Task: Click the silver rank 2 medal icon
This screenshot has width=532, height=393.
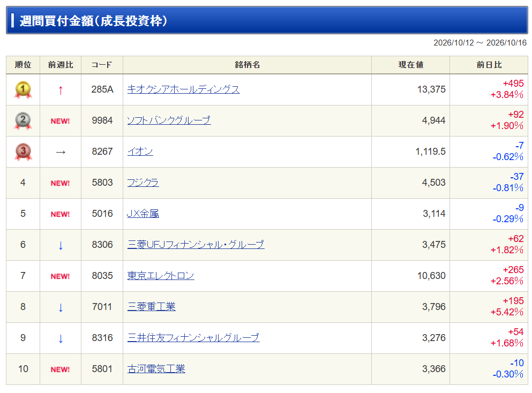Action: pos(23,120)
